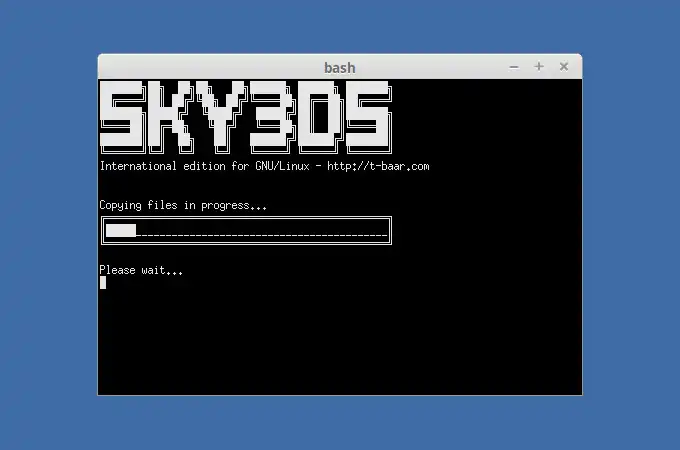680x450 pixels.
Task: Click the first S in SKY3DS logo
Action: (x=122, y=117)
